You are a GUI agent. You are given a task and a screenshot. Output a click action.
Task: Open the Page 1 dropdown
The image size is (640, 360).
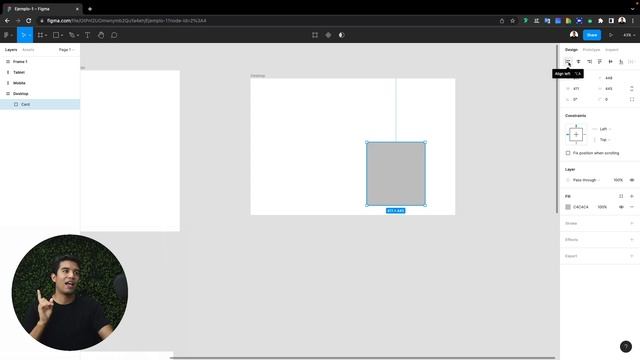(x=67, y=50)
